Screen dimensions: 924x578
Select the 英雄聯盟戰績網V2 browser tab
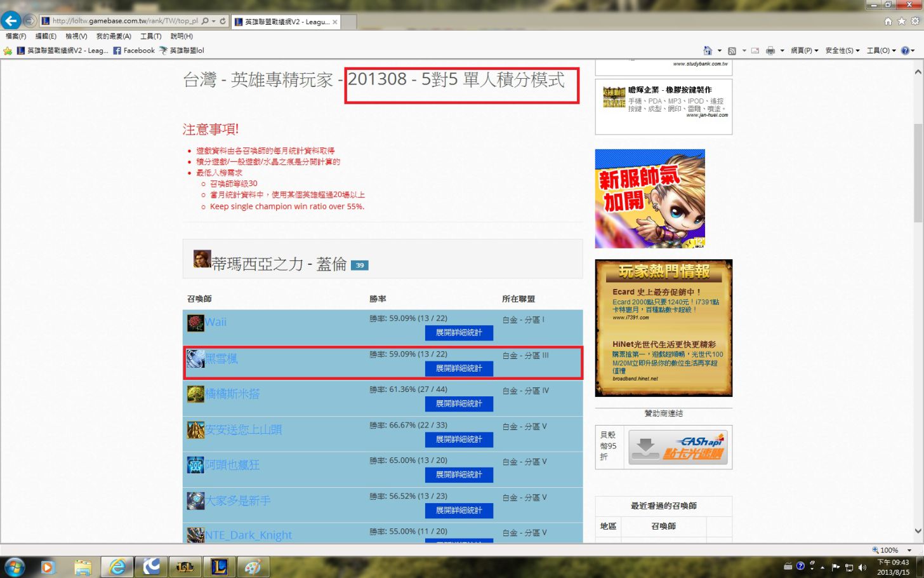coord(286,22)
